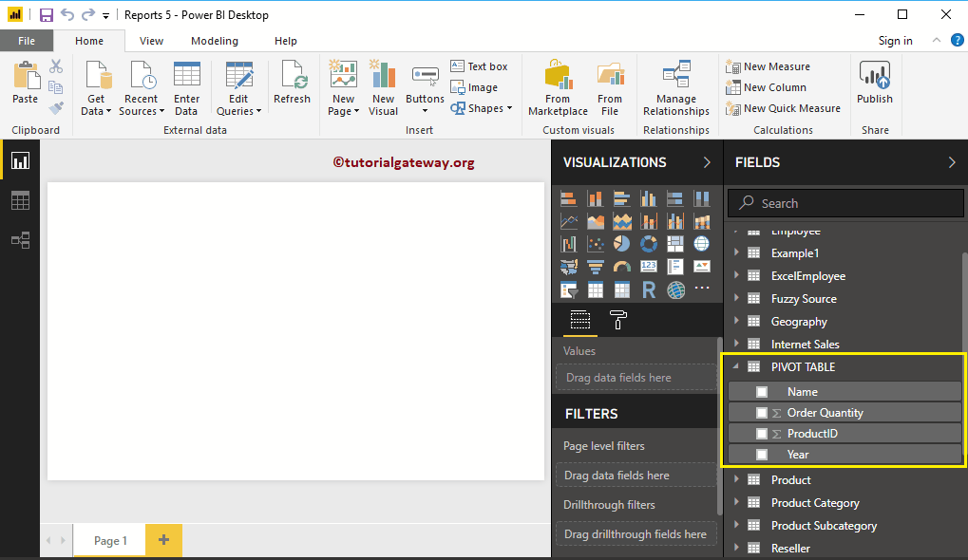Viewport: 968px width, 560px height.
Task: Check the Order Quantity field checkbox
Action: pos(762,413)
